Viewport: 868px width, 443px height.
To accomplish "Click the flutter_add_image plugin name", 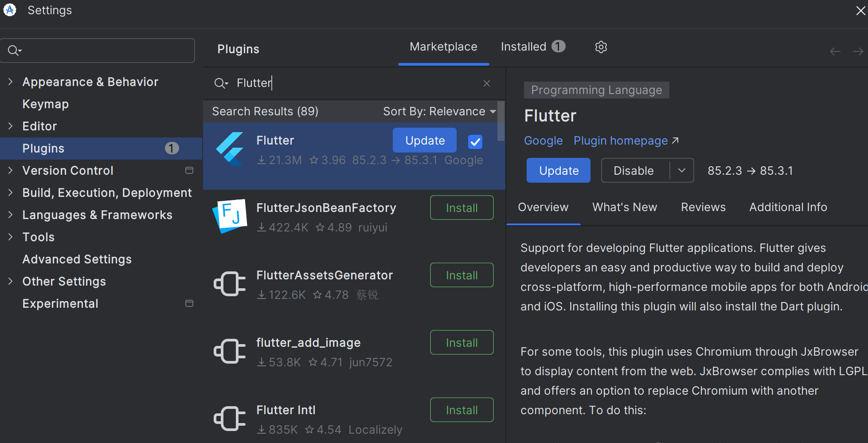I will (309, 342).
